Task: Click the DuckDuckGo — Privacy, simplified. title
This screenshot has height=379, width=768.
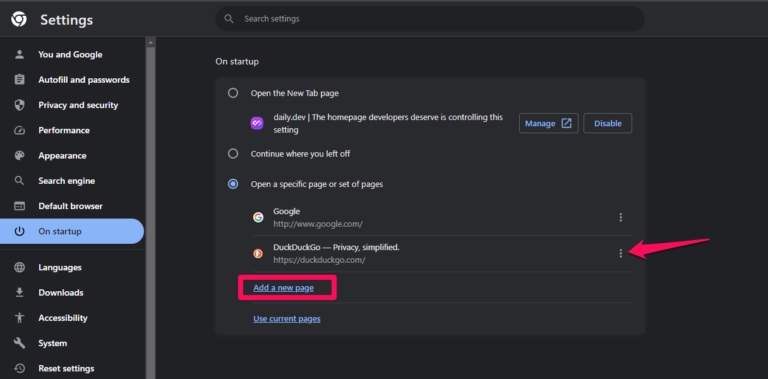Action: pos(336,247)
